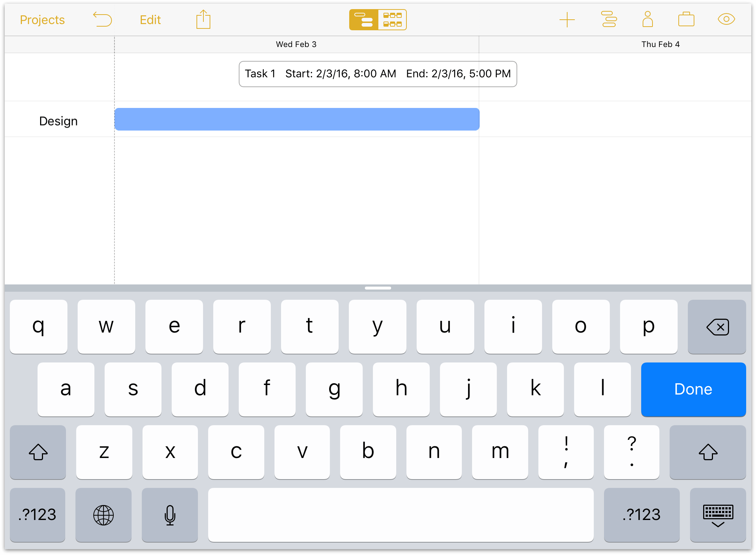The image size is (756, 555).
Task: Open the Share export icon
Action: point(203,19)
